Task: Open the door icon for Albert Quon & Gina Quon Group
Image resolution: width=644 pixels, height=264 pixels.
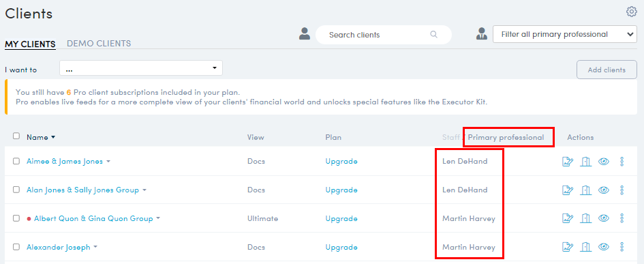Action: pyautogui.click(x=585, y=218)
